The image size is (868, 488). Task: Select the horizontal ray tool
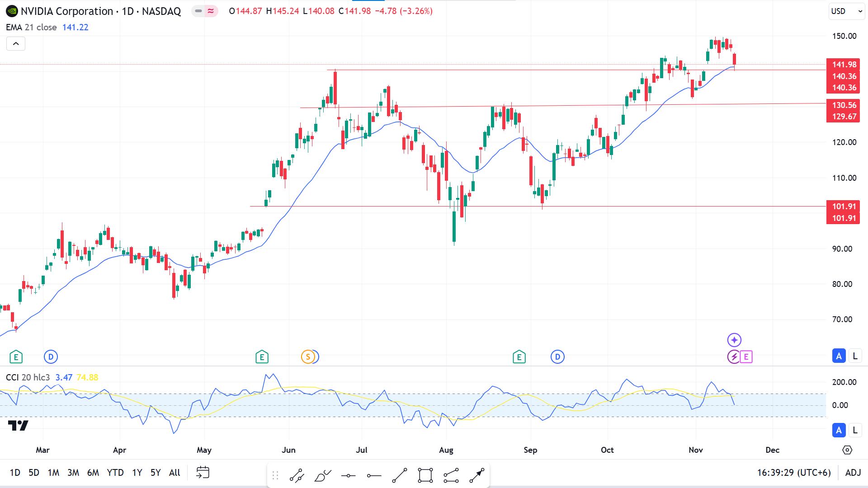click(374, 475)
